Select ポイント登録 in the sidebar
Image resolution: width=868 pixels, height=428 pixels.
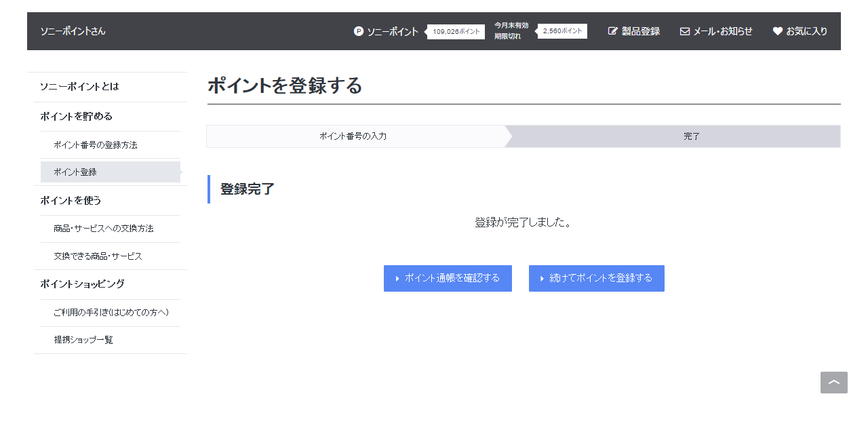(x=75, y=172)
